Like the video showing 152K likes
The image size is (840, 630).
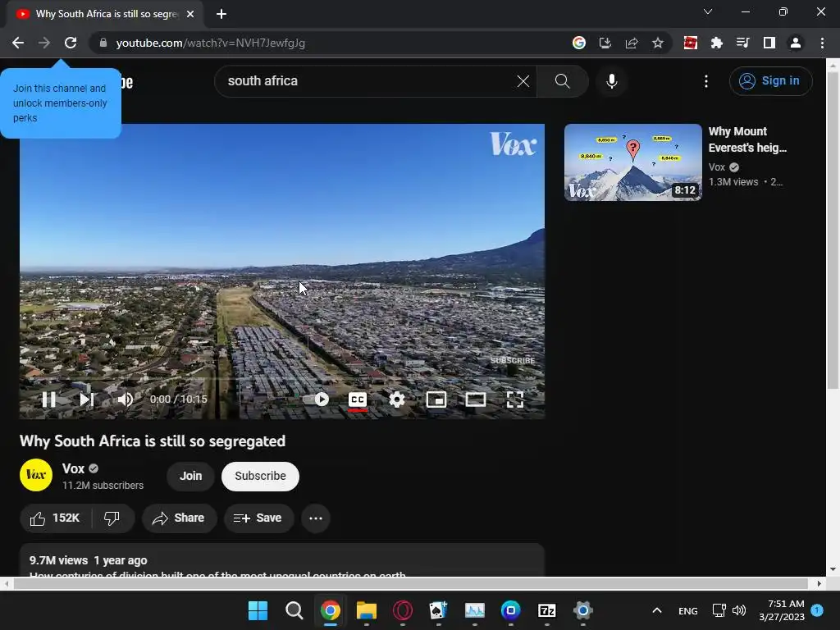(55, 518)
